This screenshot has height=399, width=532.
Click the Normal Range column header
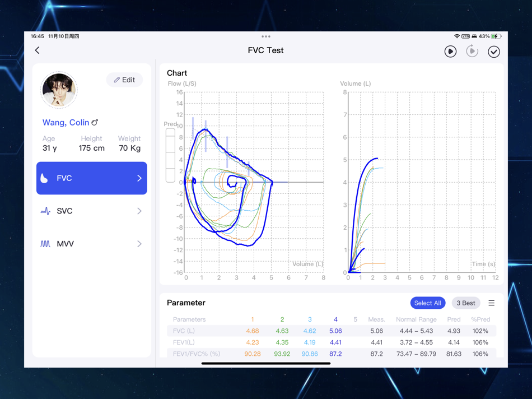[x=416, y=319]
